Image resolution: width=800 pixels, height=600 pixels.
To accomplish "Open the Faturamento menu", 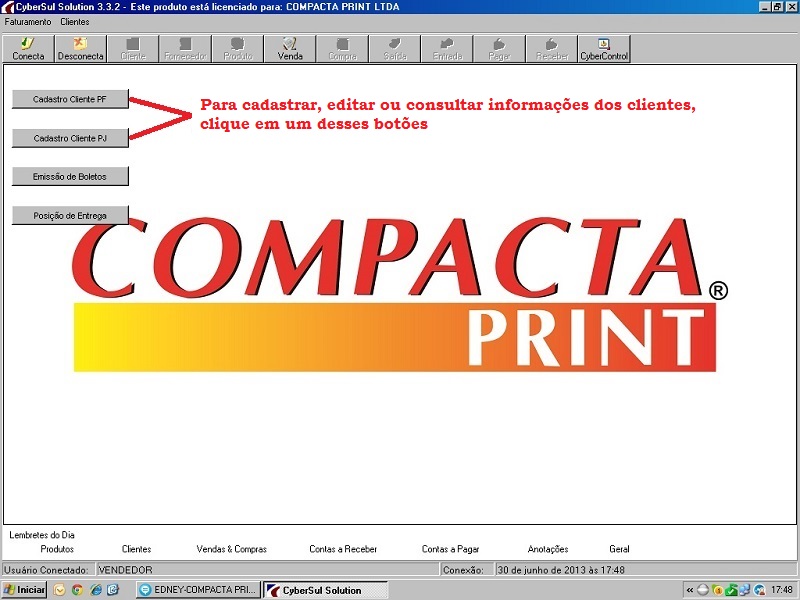I will 28,22.
